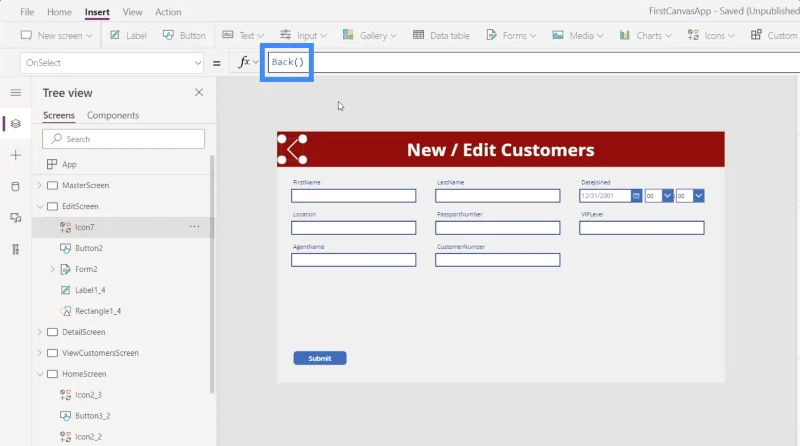Viewport: 800px width, 446px height.
Task: Click the tree view vertical scrollbar
Action: [x=212, y=274]
